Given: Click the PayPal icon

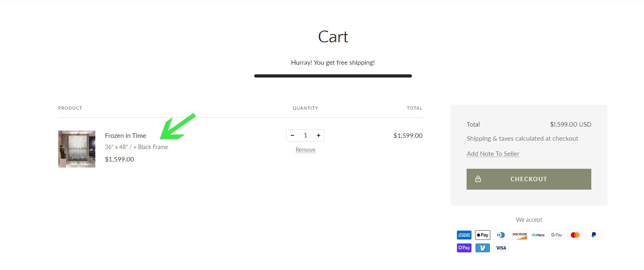Looking at the screenshot, I should (594, 235).
